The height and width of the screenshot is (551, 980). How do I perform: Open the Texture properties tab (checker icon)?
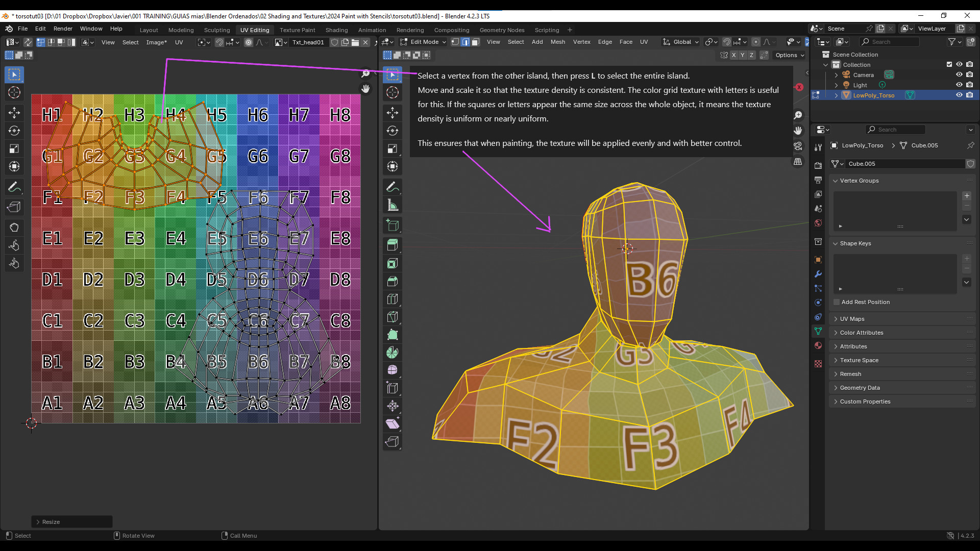click(x=818, y=364)
